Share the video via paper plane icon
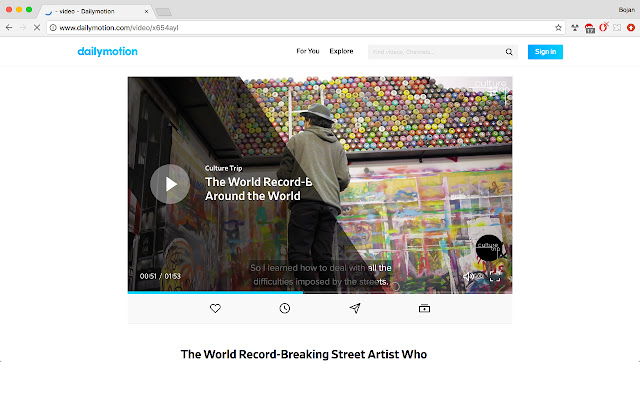Viewport: 640px width, 400px height. [x=355, y=309]
